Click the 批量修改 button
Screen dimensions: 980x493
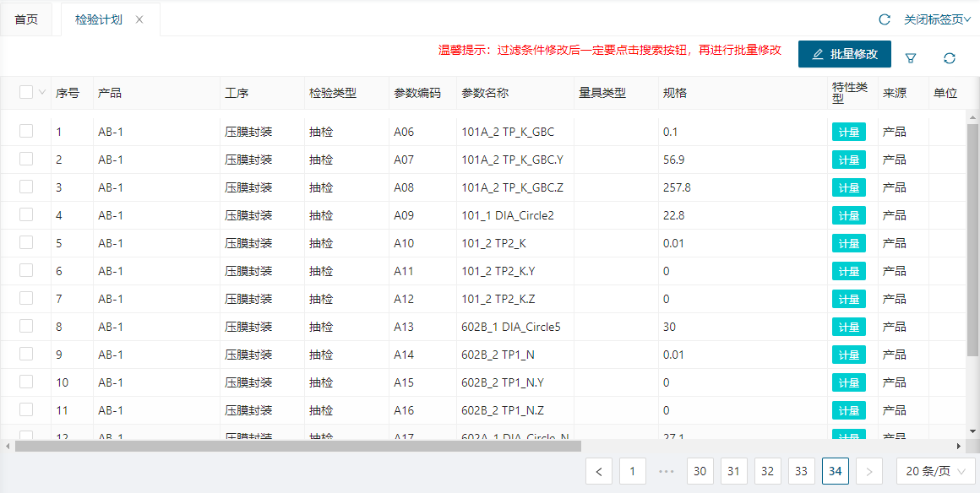tap(844, 54)
